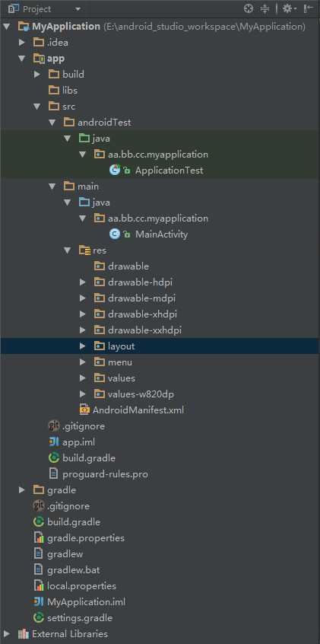
Task: Click the app build.gradle icon under proguard-rules.pro's siblings
Action: [54, 458]
